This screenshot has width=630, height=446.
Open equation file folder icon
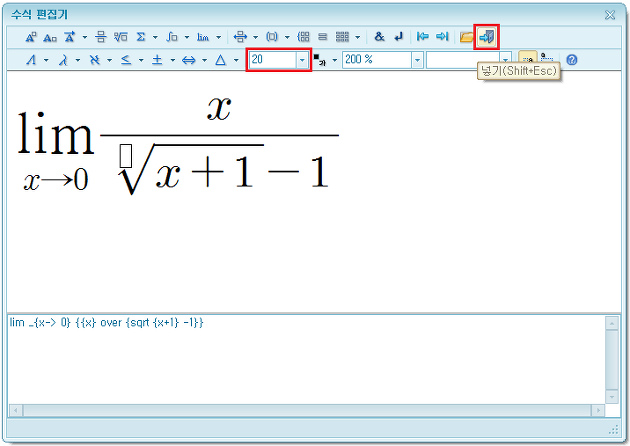tap(466, 37)
